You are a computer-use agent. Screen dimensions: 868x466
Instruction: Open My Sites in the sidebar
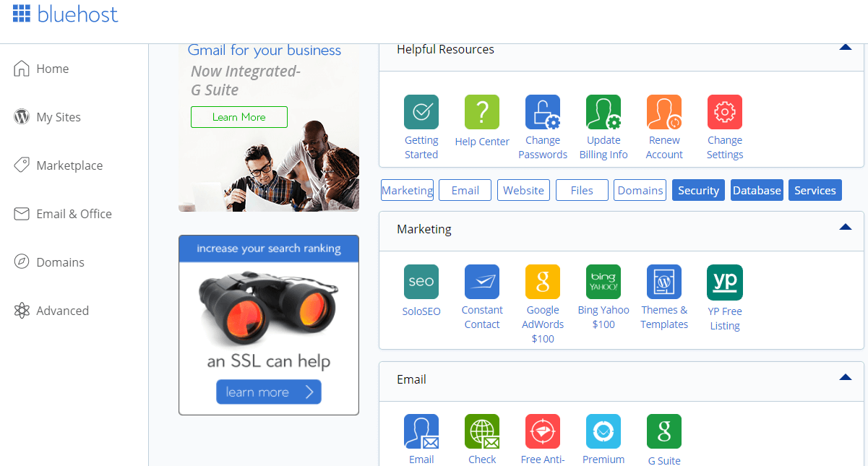click(59, 117)
